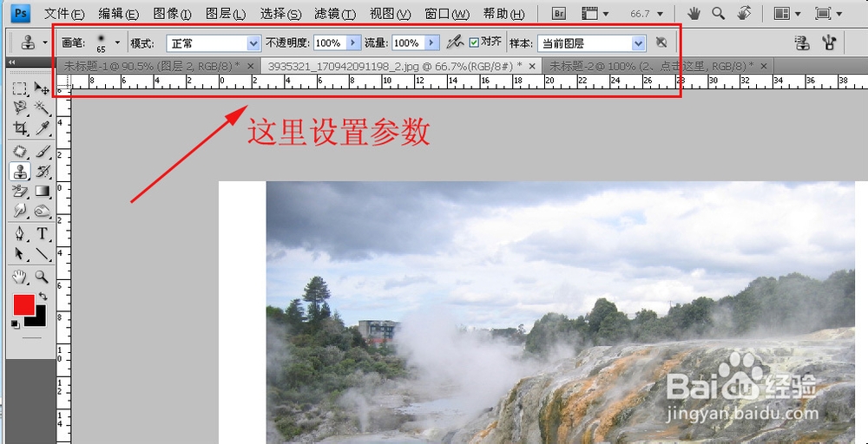Swap foreground and background colors

click(x=43, y=297)
